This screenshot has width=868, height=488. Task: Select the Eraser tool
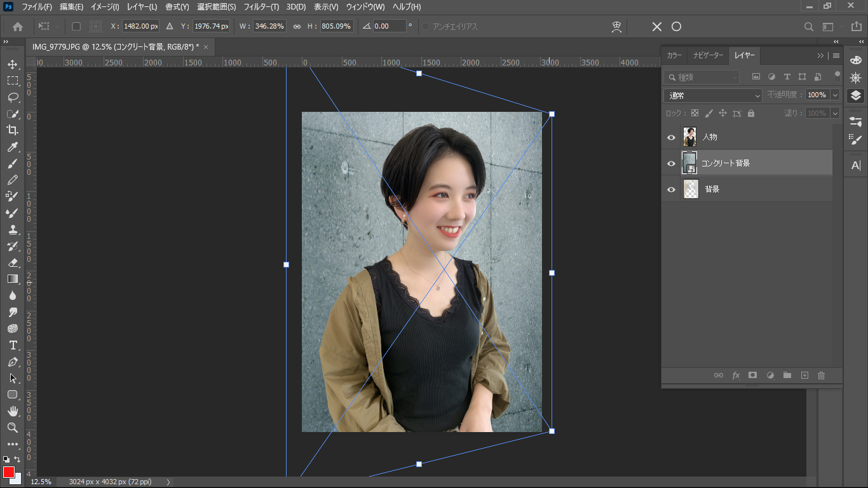coord(12,262)
